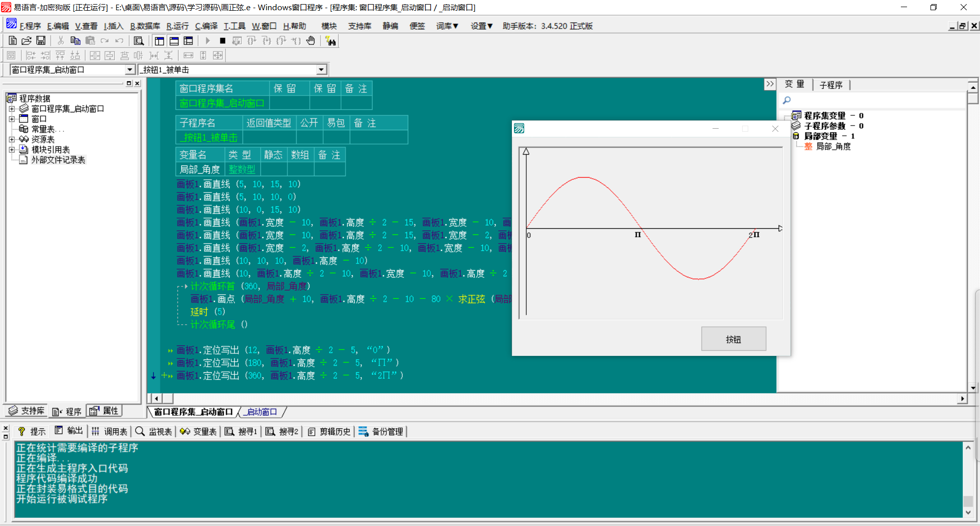Viewport: 980px width, 526px height.
Task: Toggle the status panel layout button
Action: pyautogui.click(x=174, y=41)
